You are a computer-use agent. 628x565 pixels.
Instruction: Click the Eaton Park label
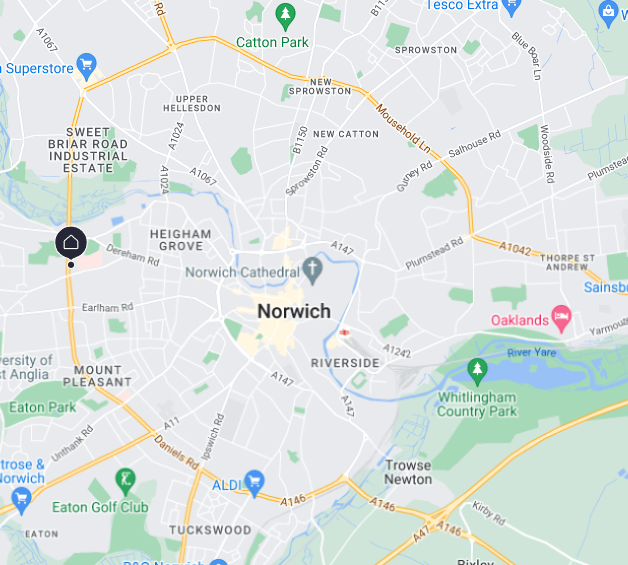tap(42, 408)
